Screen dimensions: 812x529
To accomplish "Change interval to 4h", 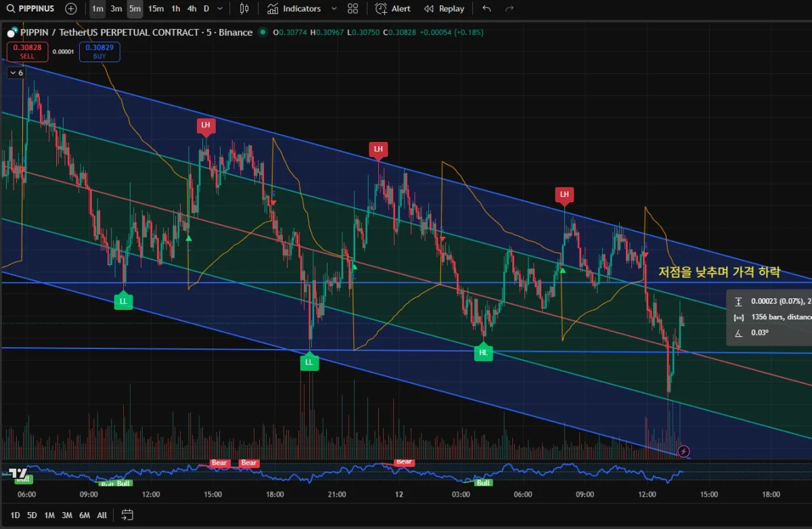I will 191,9.
